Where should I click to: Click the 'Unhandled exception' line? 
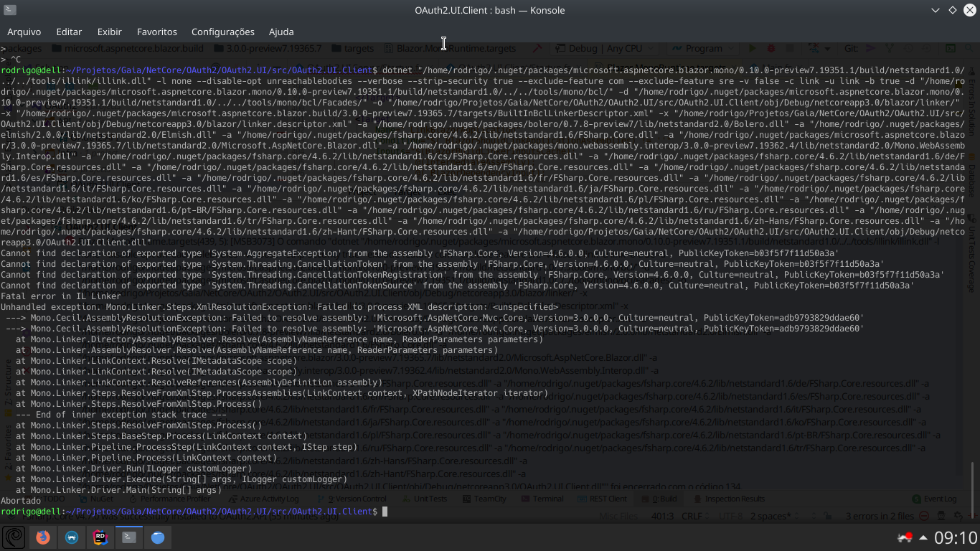[279, 307]
